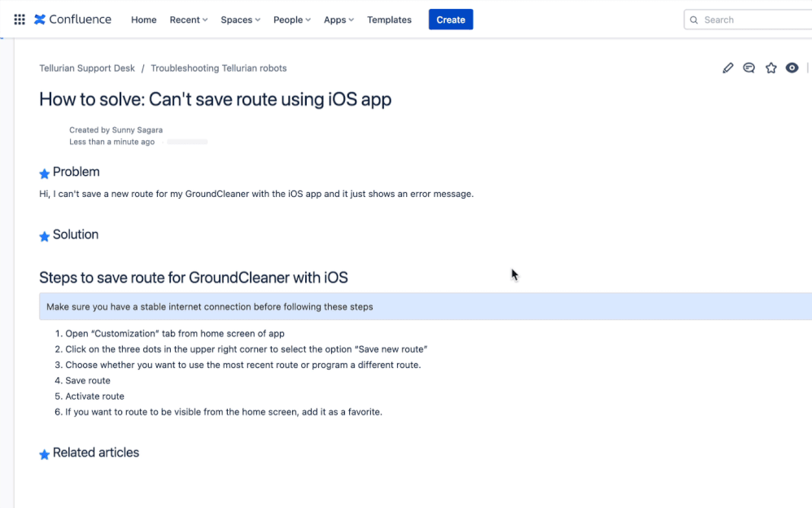Edit the page with the pencil icon

coord(727,68)
